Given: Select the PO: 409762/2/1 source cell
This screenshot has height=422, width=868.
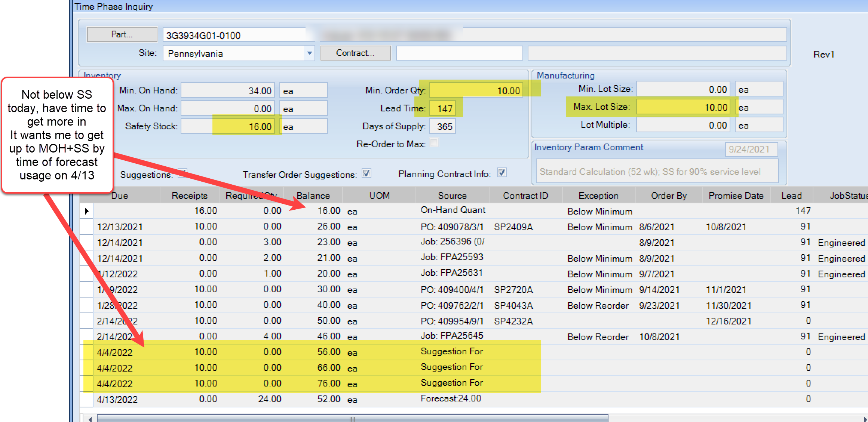Looking at the screenshot, I should [x=452, y=305].
